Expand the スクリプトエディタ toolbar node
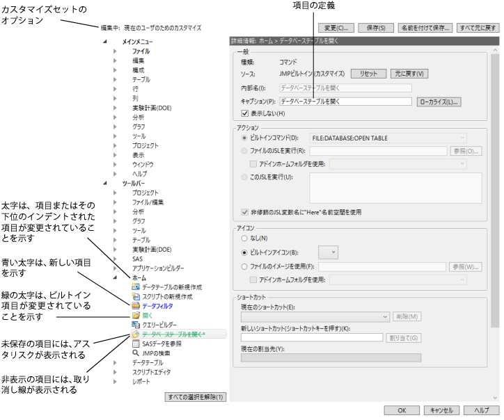The width and height of the screenshot is (504, 420). (x=115, y=372)
